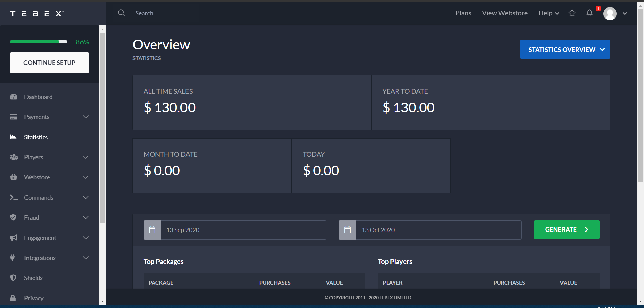Open the Shields menu item

pos(33,278)
